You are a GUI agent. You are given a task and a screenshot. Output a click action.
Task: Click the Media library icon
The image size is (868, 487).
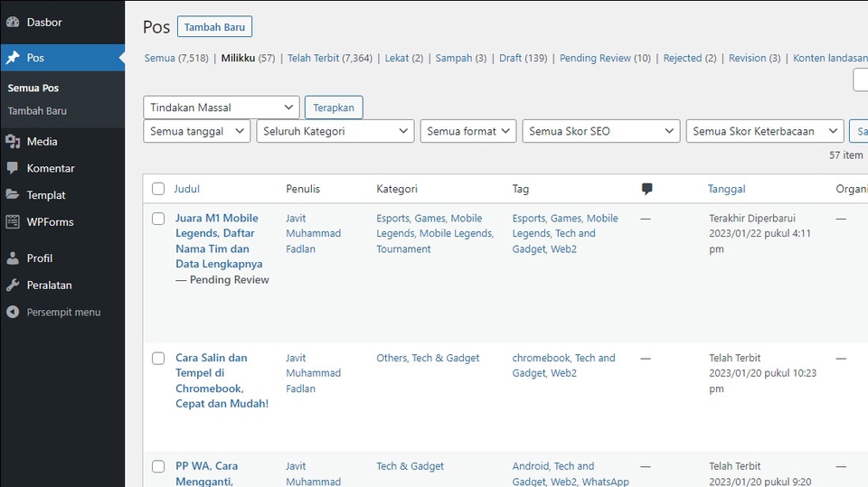13,142
